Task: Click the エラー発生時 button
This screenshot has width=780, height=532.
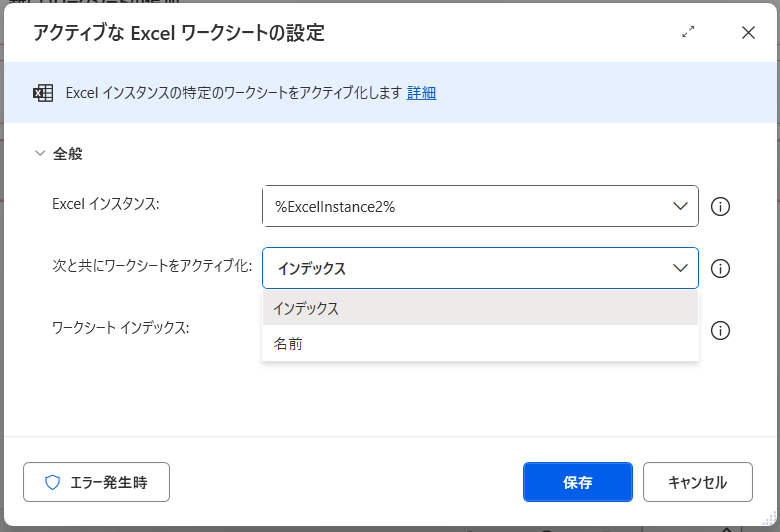Action: [x=96, y=482]
